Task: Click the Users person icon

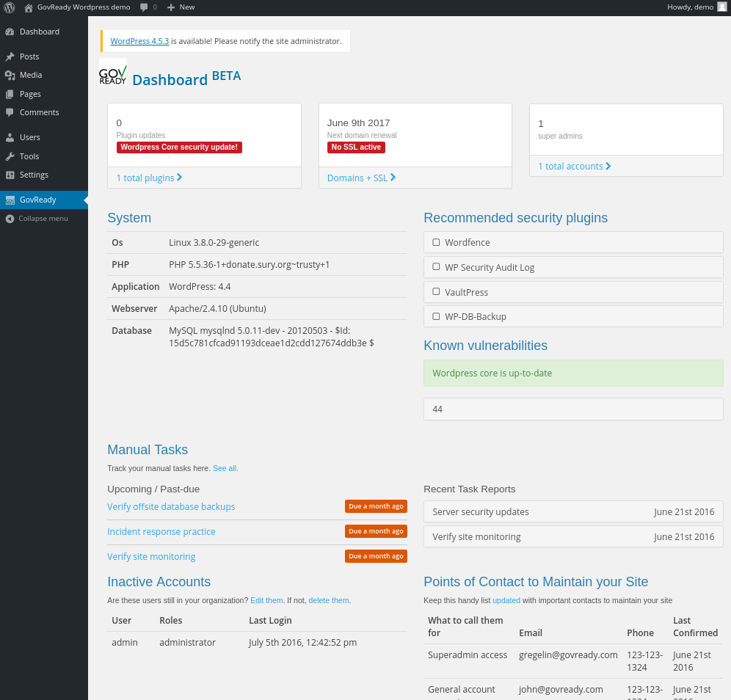Action: (x=10, y=137)
